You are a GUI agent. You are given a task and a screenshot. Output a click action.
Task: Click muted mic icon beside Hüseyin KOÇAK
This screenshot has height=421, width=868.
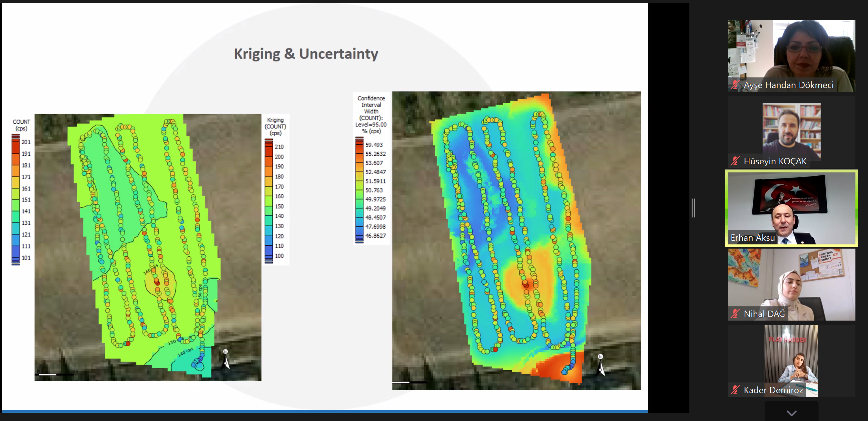pyautogui.click(x=735, y=161)
